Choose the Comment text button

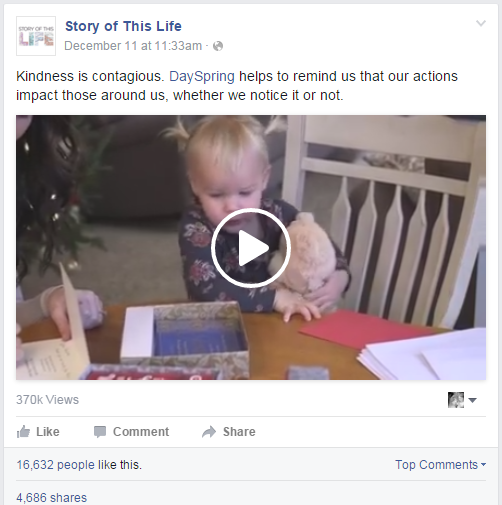(x=141, y=432)
